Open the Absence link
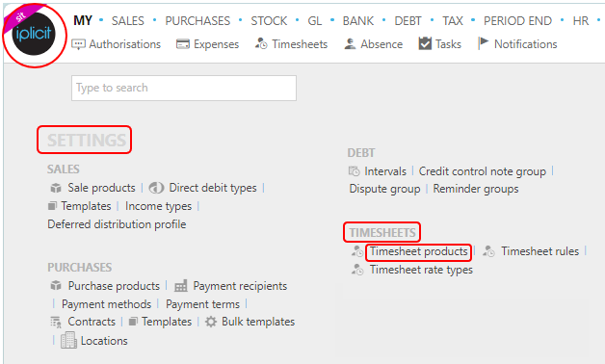This screenshot has height=364, width=605. [x=381, y=44]
